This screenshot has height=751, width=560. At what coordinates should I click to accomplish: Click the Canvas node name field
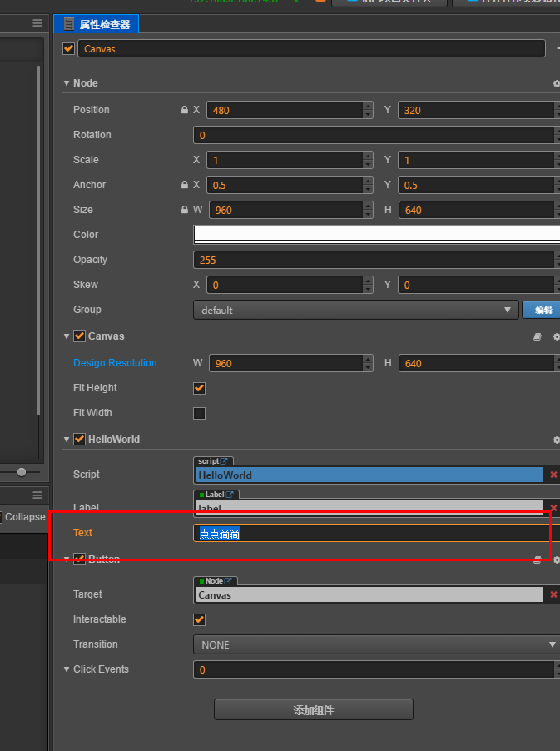tap(311, 48)
